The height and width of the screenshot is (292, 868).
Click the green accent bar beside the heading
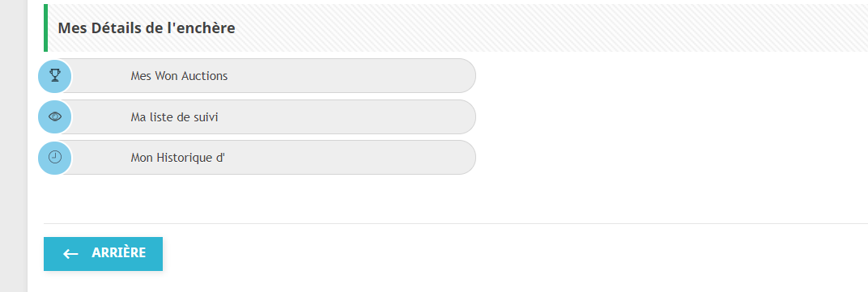click(x=45, y=28)
